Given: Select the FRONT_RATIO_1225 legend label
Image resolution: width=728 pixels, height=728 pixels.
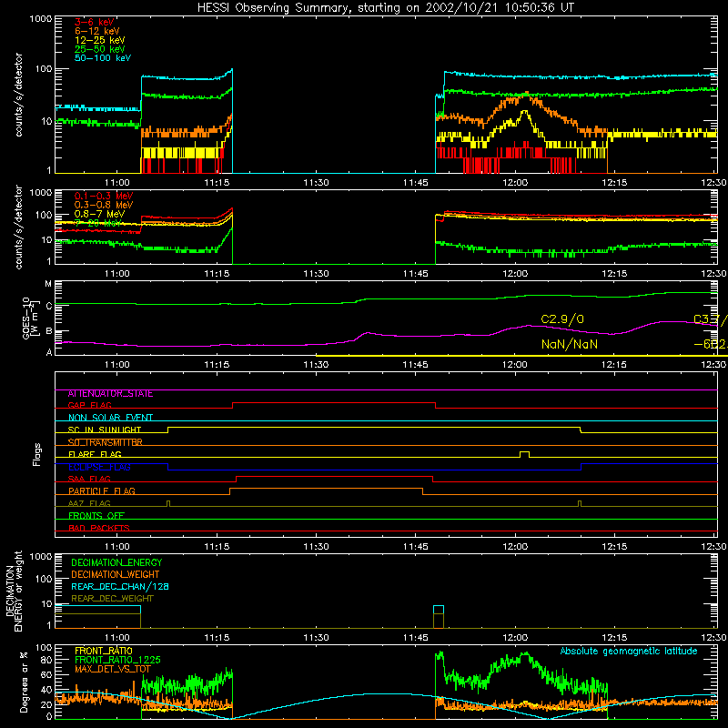Looking at the screenshot, I should click(117, 660).
